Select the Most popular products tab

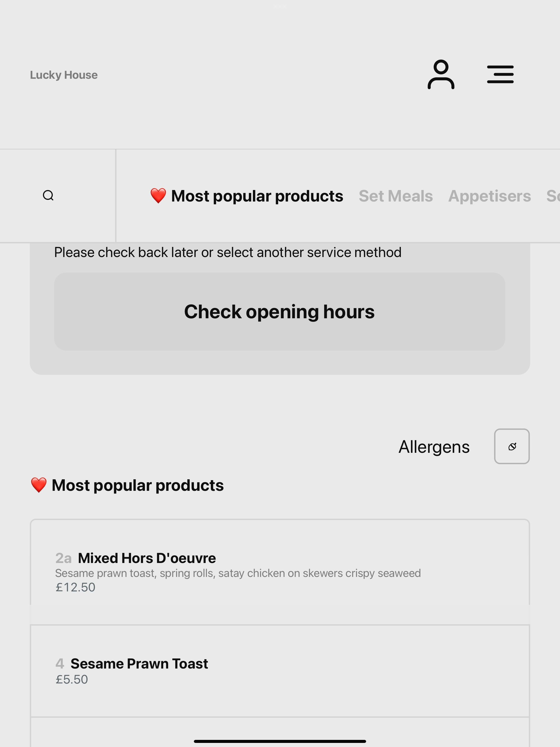(x=247, y=196)
